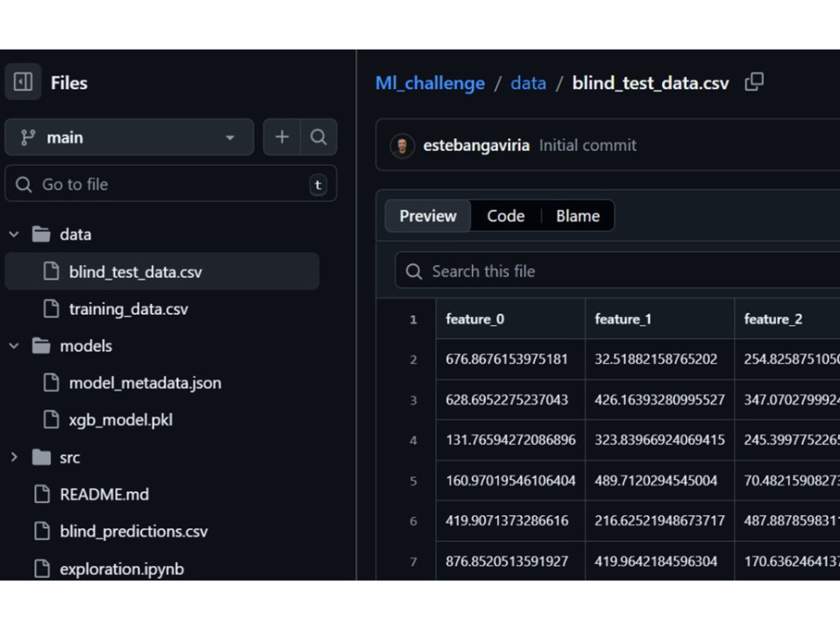Select the src folder
Viewport: 840px width, 630px height.
(70, 458)
